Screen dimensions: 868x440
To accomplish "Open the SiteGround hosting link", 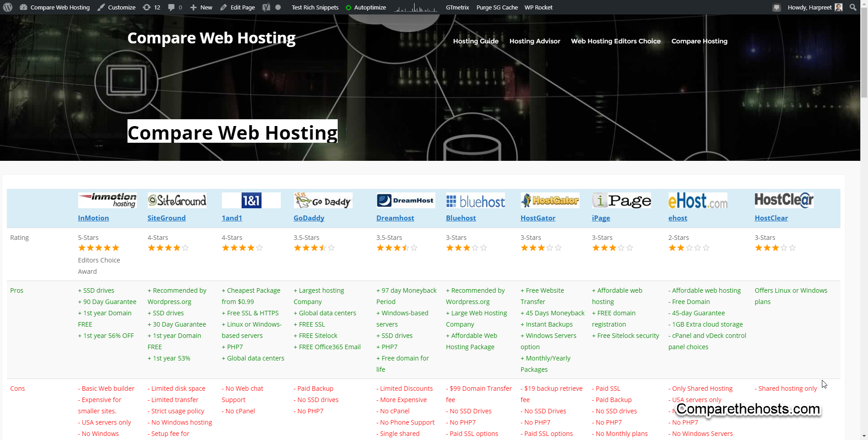I will [x=166, y=218].
